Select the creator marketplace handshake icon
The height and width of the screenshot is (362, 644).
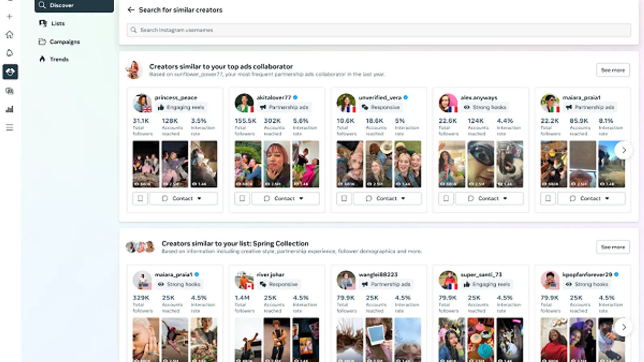[x=10, y=72]
